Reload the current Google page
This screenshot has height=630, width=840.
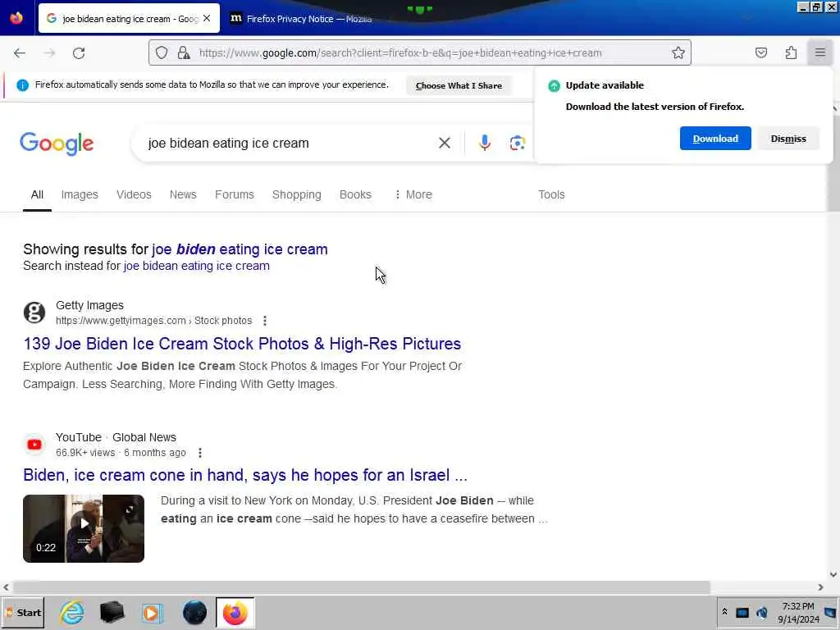tap(79, 53)
